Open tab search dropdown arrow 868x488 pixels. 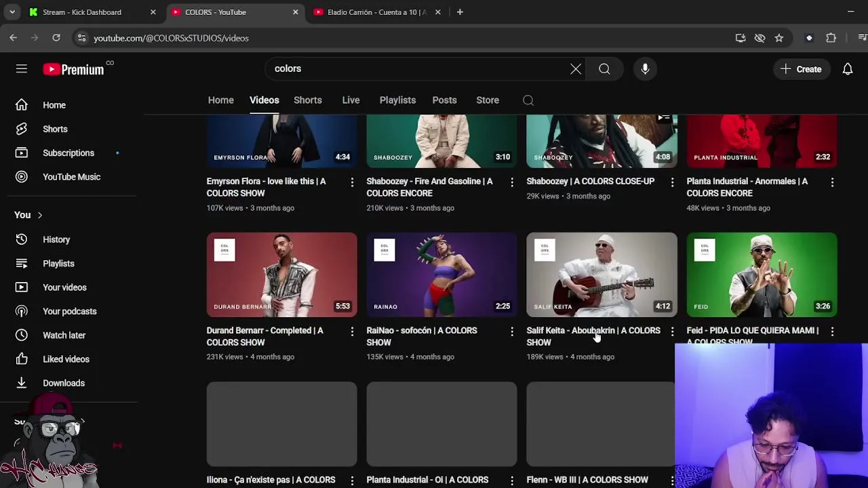(x=12, y=12)
